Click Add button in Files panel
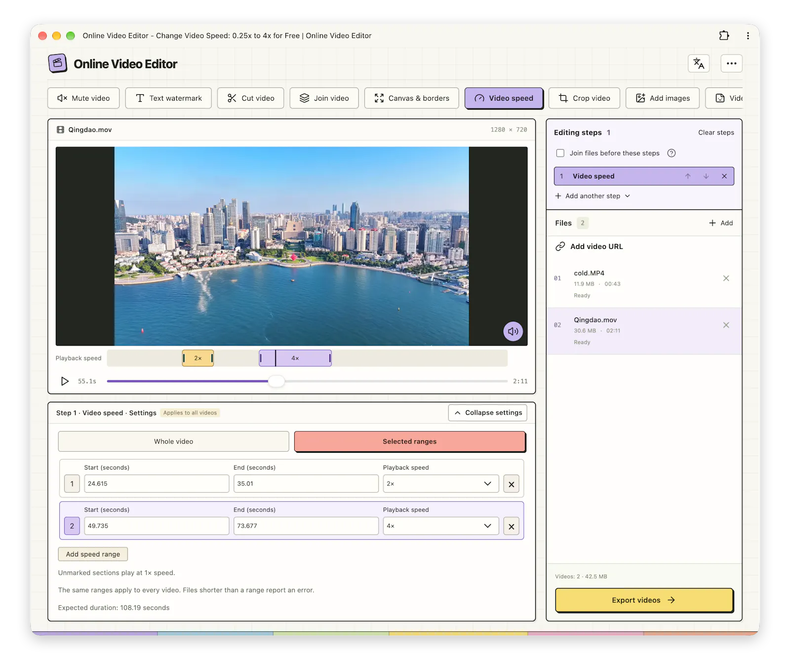Image resolution: width=790 pixels, height=672 pixels. click(x=721, y=223)
